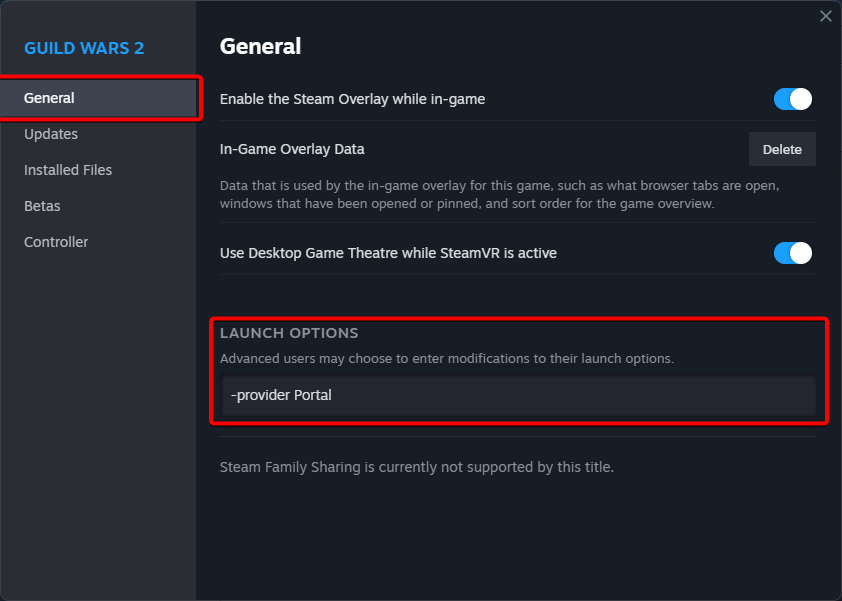Click empty sidebar area below Controller
The width and height of the screenshot is (842, 601).
(98, 420)
